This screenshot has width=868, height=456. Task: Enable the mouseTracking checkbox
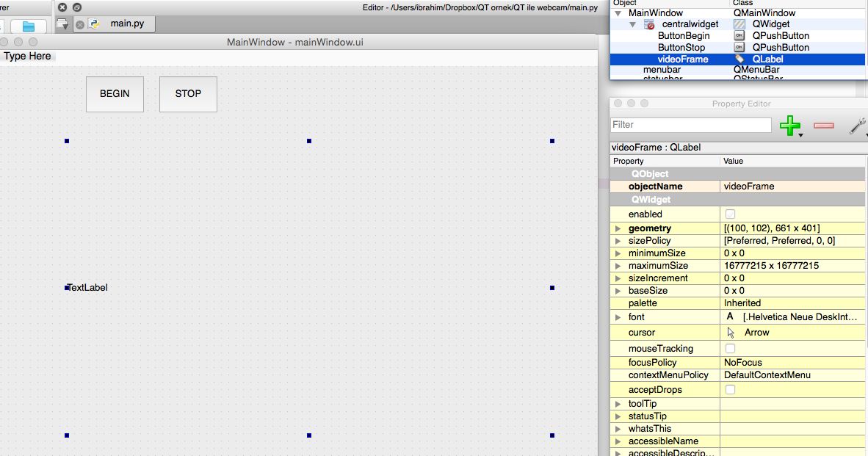(x=730, y=348)
